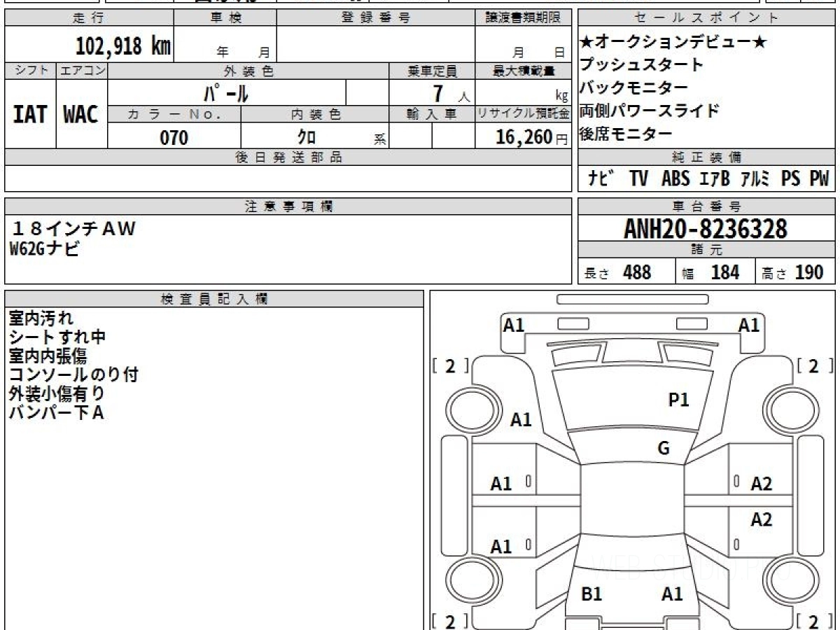Click the seating capacity value 7 人
Viewport: 840px width, 630px height.
[x=451, y=93]
